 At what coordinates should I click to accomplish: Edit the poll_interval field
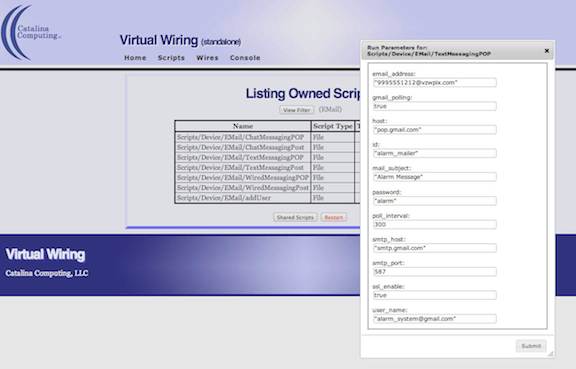pos(435,225)
